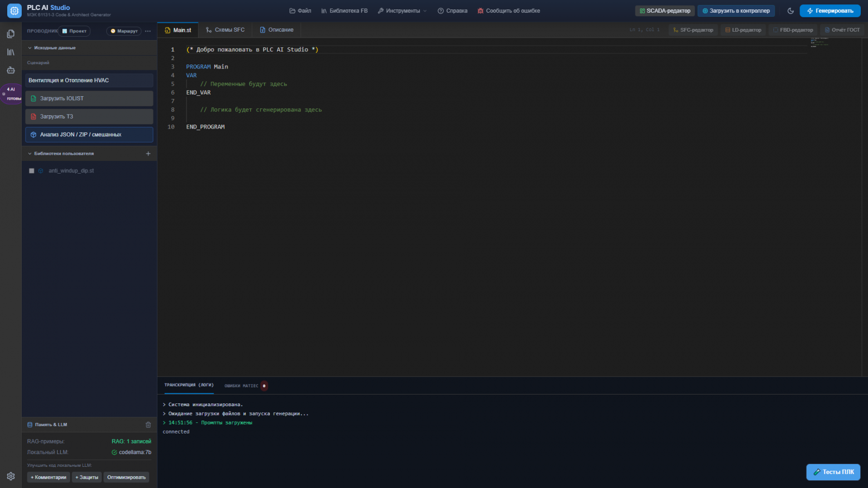Click 'connected' status line in log
Image resolution: width=868 pixels, height=488 pixels.
tap(176, 432)
